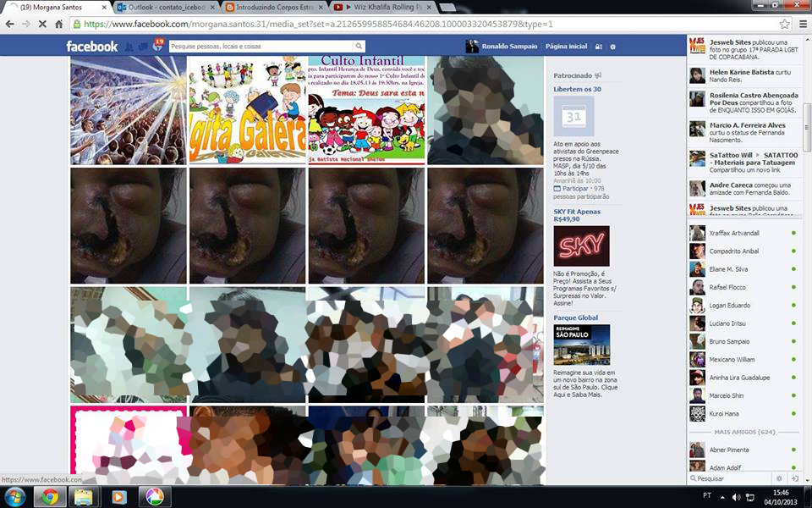Open account settings gear dropdown in header
Screen dimensions: 812x508
click(613, 47)
